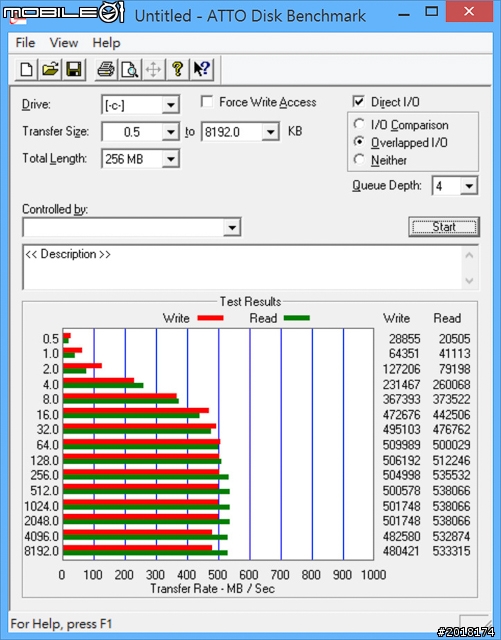The image size is (501, 640).
Task: Enable Force Write Access checkbox
Action: click(x=207, y=102)
